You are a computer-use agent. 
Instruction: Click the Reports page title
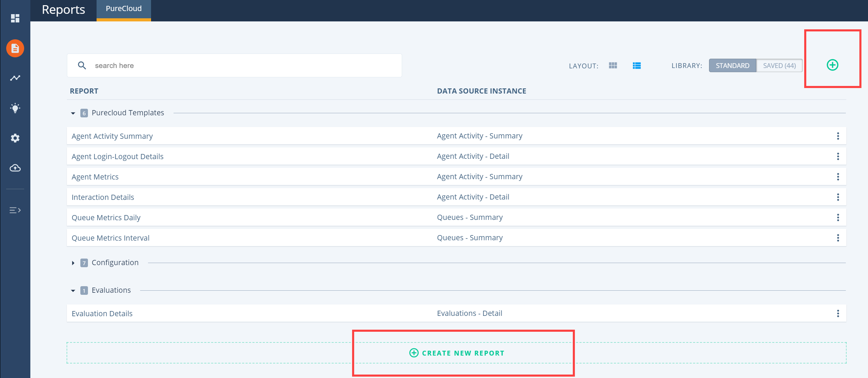click(63, 10)
